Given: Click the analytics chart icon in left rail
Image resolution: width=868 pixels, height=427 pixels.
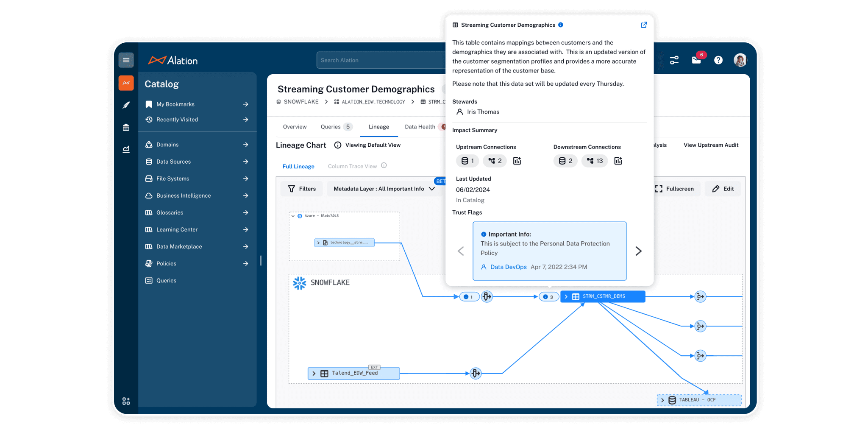Looking at the screenshot, I should click(x=126, y=149).
